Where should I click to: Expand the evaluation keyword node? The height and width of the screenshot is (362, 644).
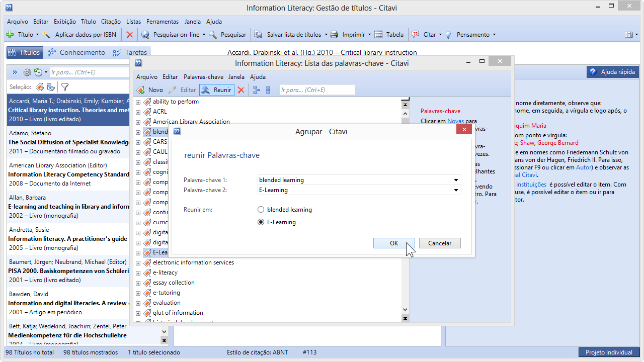click(x=138, y=303)
